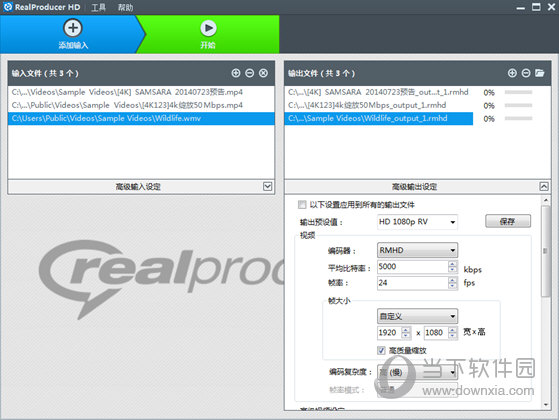Select the Wildlife_output_1.rmhd output row
This screenshot has width=559, height=420.
(x=379, y=118)
